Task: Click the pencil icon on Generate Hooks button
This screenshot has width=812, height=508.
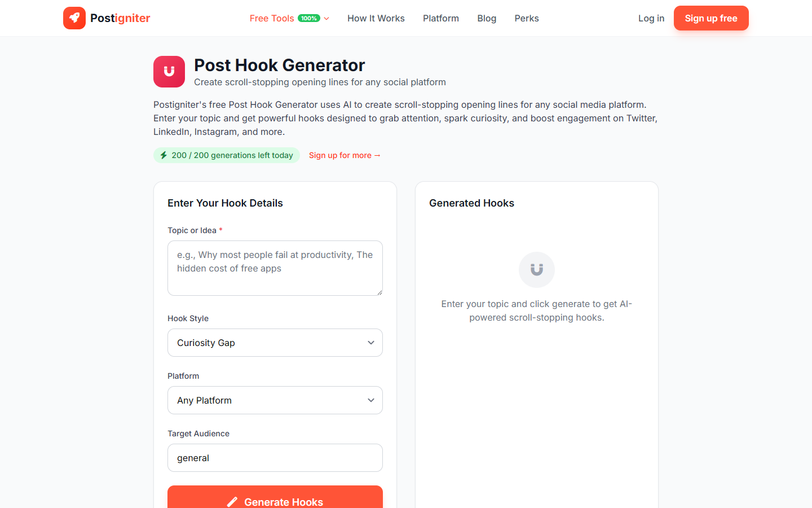Action: [232, 502]
